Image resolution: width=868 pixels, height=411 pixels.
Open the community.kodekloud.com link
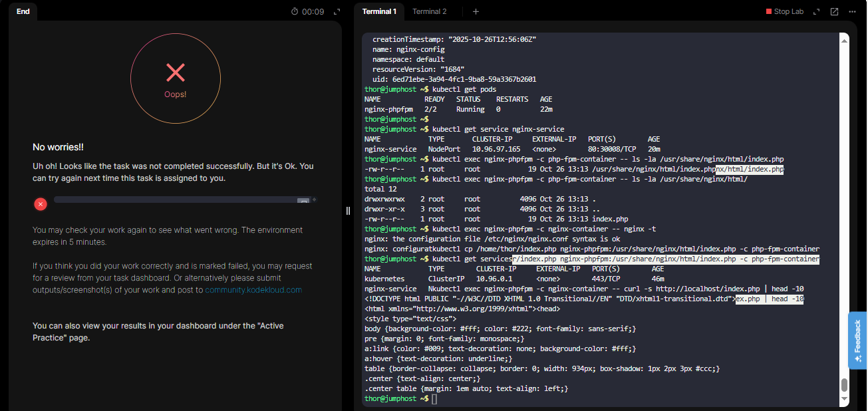click(x=253, y=290)
